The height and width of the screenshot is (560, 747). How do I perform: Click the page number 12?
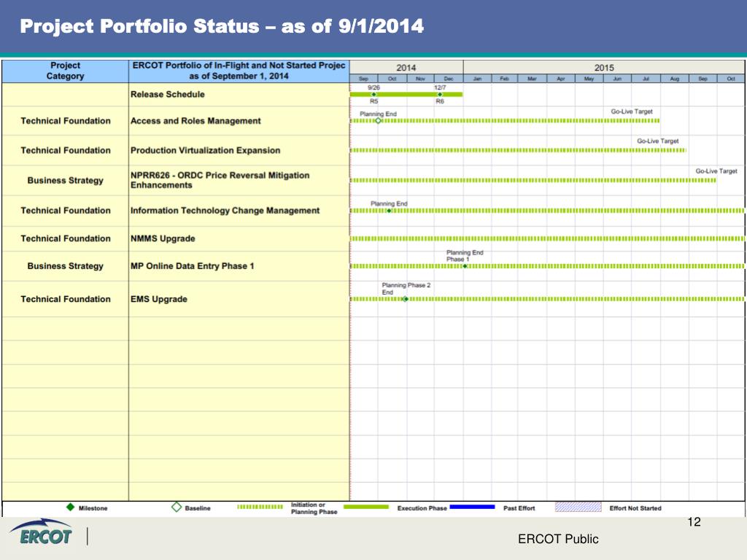694,522
